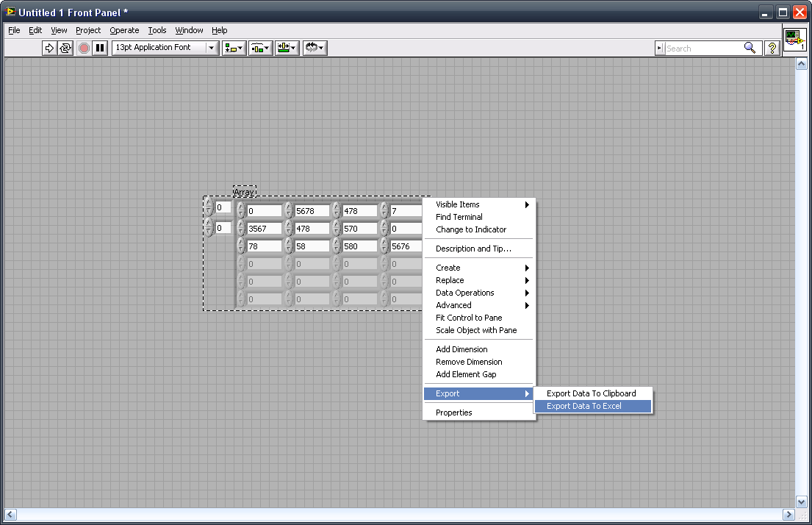
Task: Open the Operate menu
Action: click(x=124, y=30)
